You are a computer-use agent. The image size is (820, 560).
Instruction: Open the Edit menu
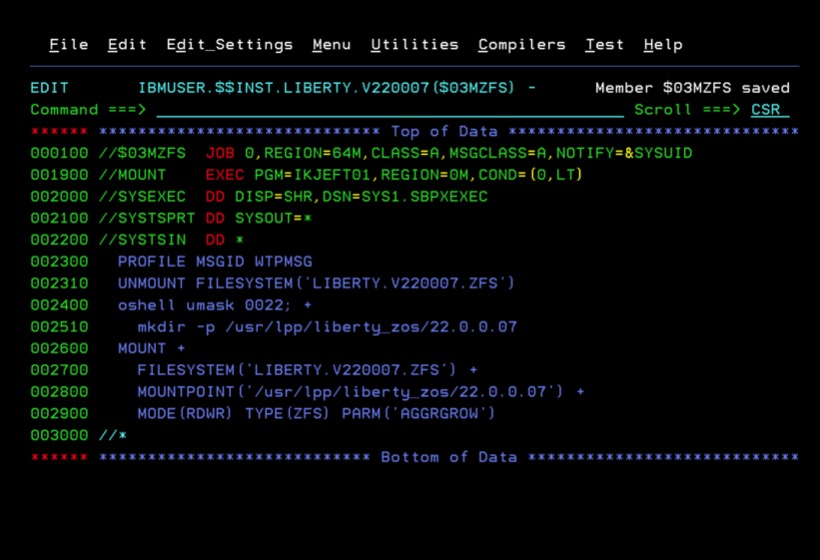click(127, 45)
